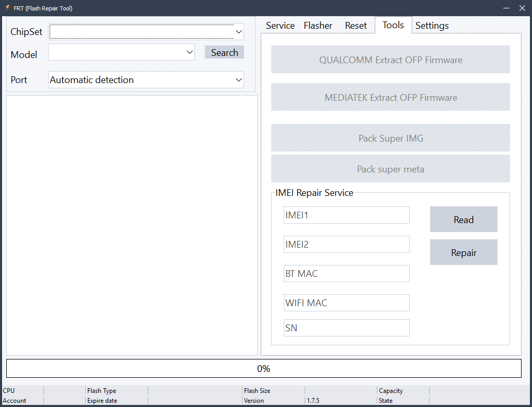Screen dimensions: 532x407
Task: Click the Expire date status entry
Action: coord(102,401)
